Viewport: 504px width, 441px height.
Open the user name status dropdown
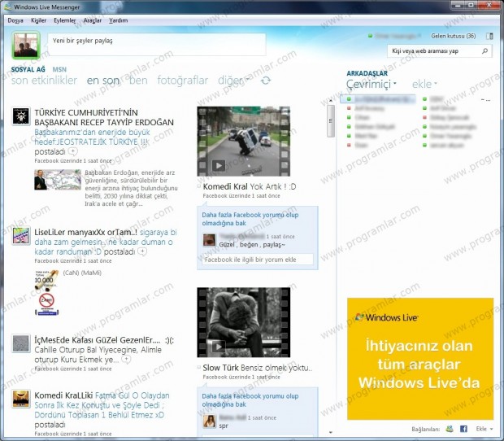[x=395, y=36]
